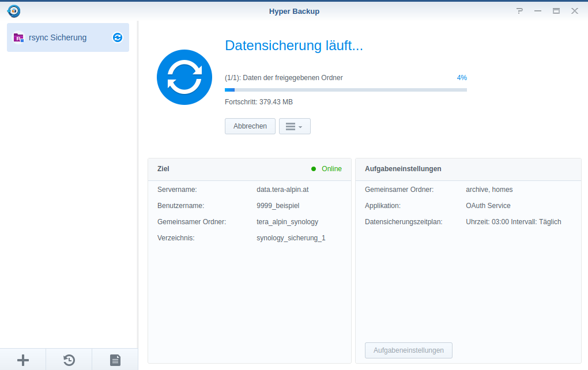
Task: Cancel backup with Abbrechen button
Action: point(250,126)
